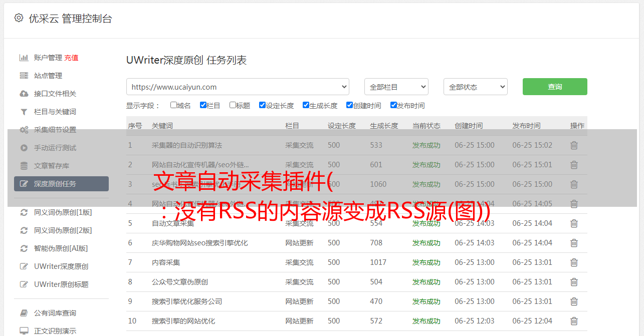The height and width of the screenshot is (336, 644).
Task: Click the gears icon for 采集细节设置
Action: point(24,130)
